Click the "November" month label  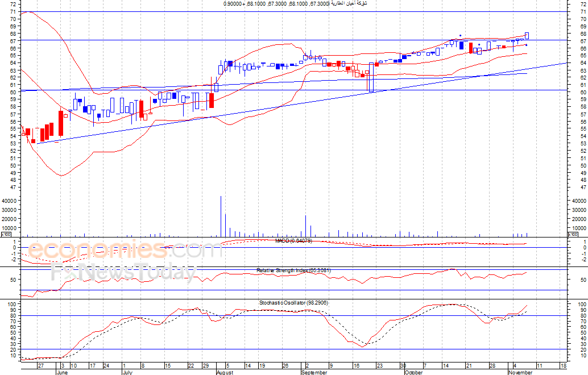[520, 372]
